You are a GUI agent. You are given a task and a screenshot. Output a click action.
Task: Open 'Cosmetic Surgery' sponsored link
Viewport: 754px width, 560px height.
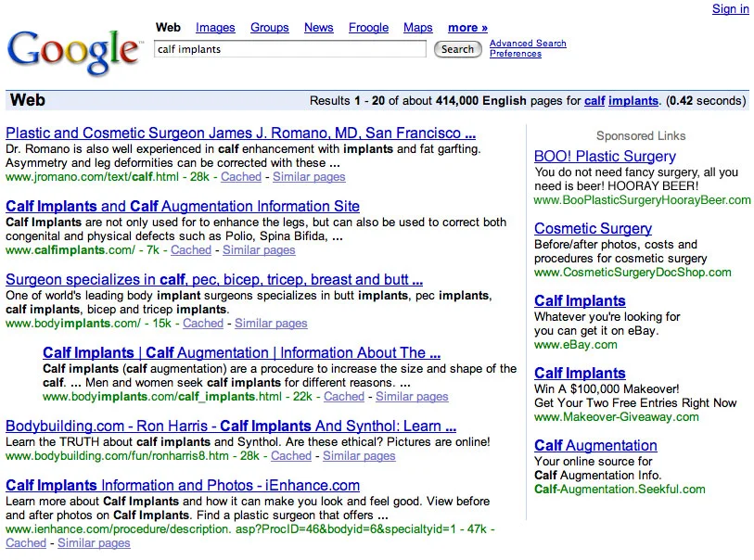click(x=593, y=228)
